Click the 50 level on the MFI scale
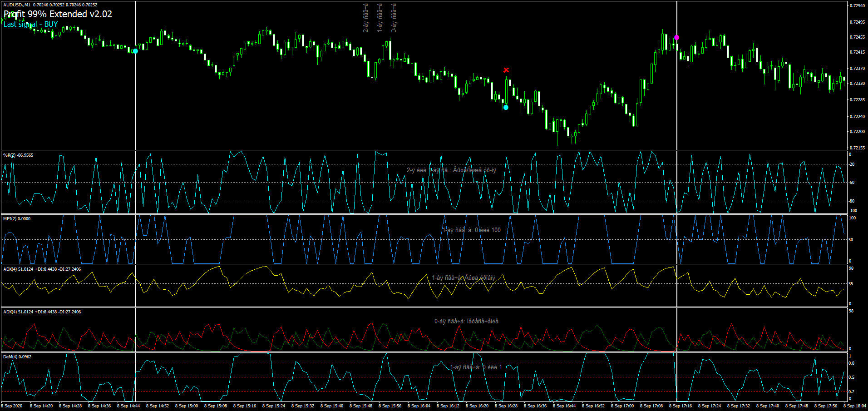 click(851, 240)
